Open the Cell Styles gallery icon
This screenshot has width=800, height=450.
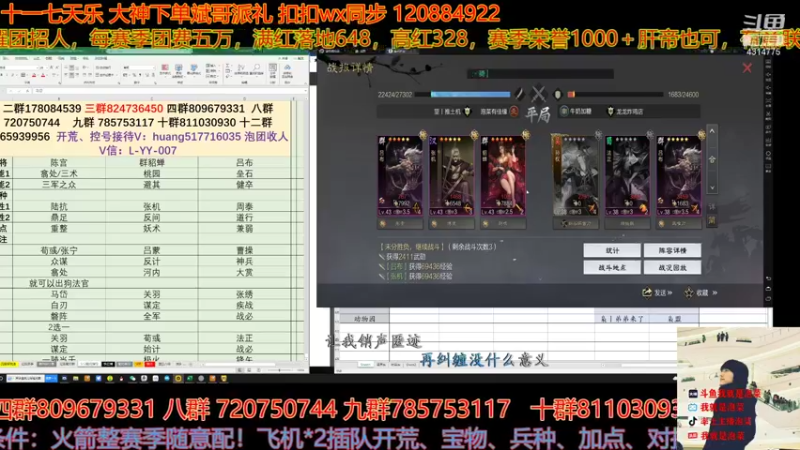(x=193, y=69)
